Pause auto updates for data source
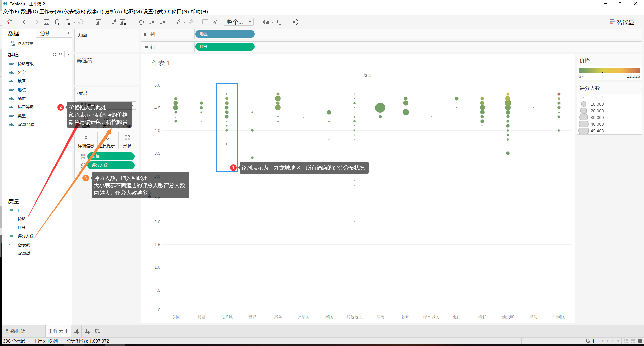 pos(68,22)
